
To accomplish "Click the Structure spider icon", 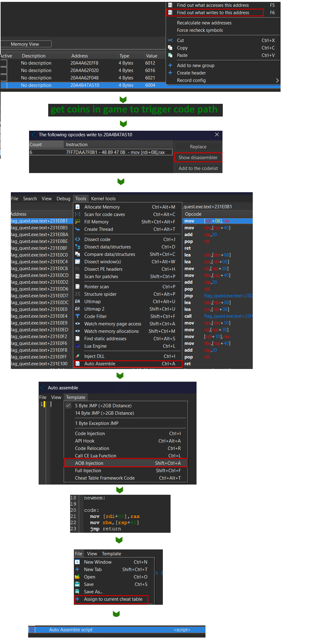I will click(x=78, y=294).
